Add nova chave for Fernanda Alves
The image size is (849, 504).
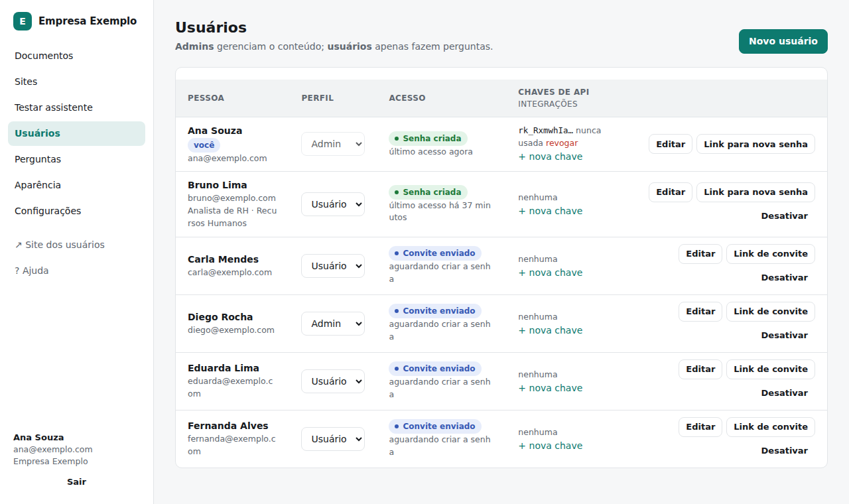click(x=551, y=446)
